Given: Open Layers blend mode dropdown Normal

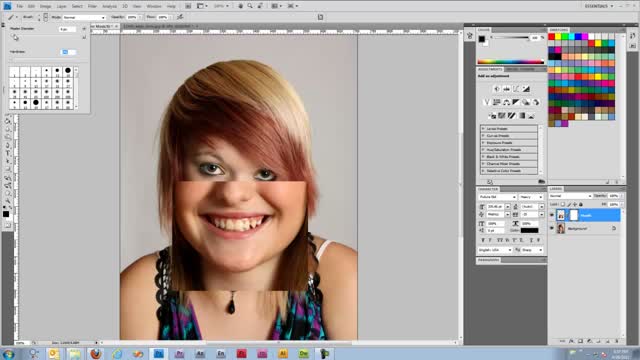Looking at the screenshot, I should 570,196.
